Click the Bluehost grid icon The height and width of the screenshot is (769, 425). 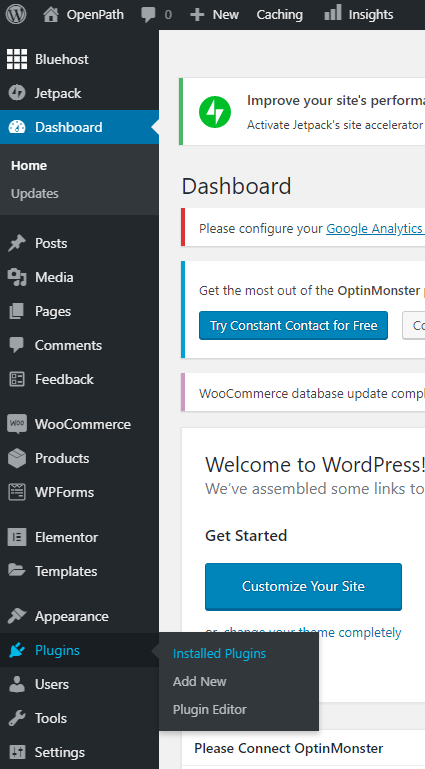pyautogui.click(x=17, y=59)
